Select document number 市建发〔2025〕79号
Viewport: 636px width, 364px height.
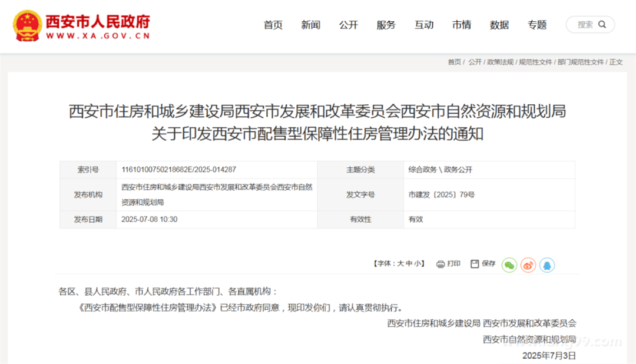point(441,195)
